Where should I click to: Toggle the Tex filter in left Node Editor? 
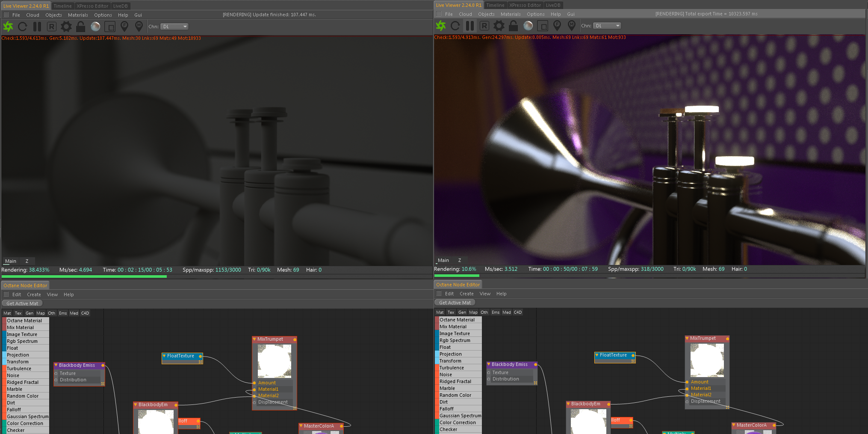18,313
